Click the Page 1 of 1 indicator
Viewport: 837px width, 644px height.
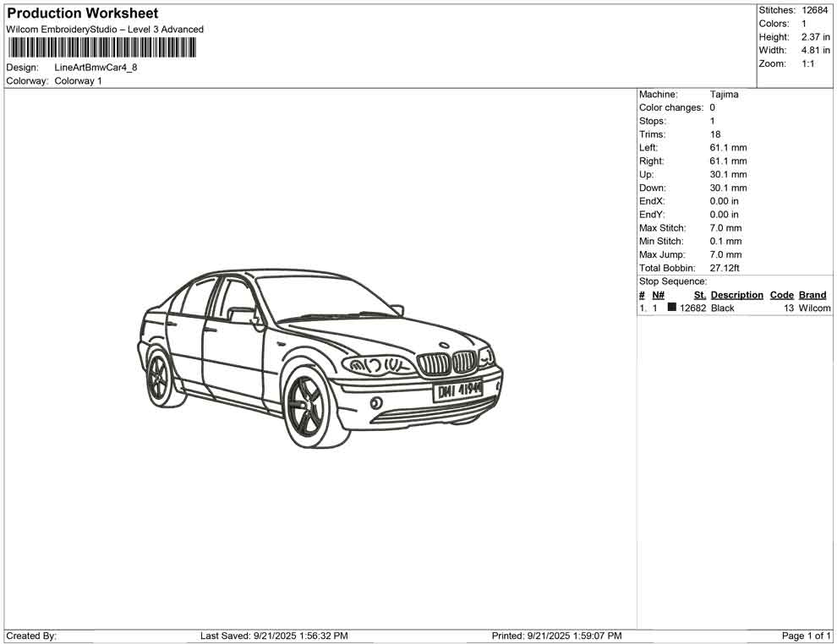click(806, 636)
